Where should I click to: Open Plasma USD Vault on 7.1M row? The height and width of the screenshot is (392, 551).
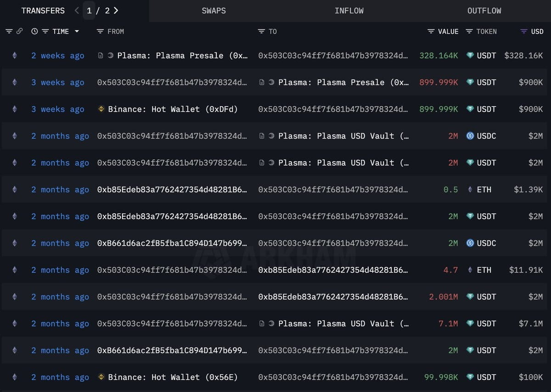[343, 324]
